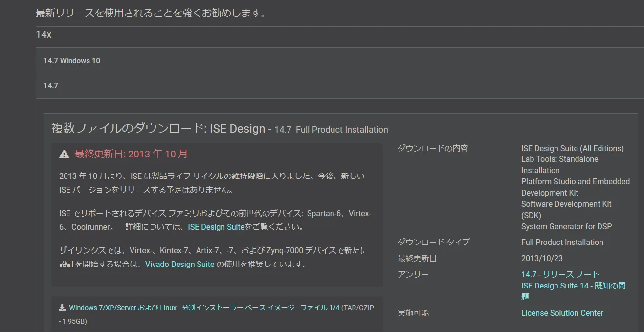644x332 pixels.
Task: Open the License Solution Center link
Action: (x=561, y=313)
